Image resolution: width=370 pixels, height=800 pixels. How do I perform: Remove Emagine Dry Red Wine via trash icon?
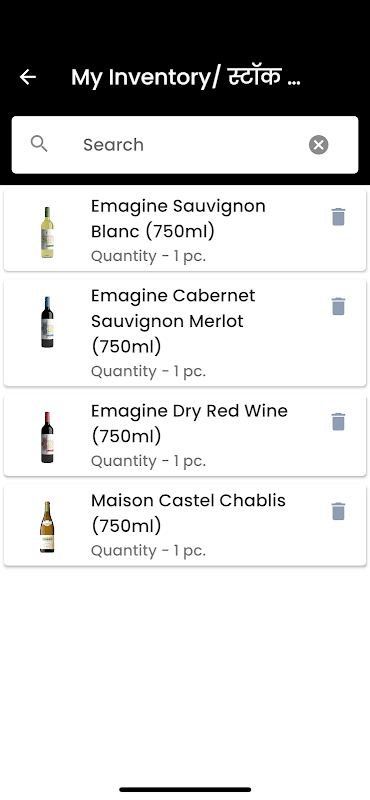(x=338, y=422)
